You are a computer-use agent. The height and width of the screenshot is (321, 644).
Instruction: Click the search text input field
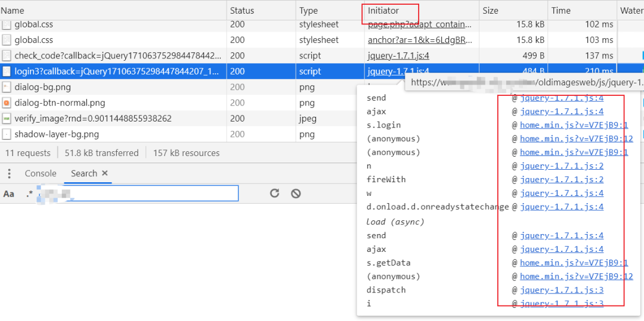click(x=138, y=193)
